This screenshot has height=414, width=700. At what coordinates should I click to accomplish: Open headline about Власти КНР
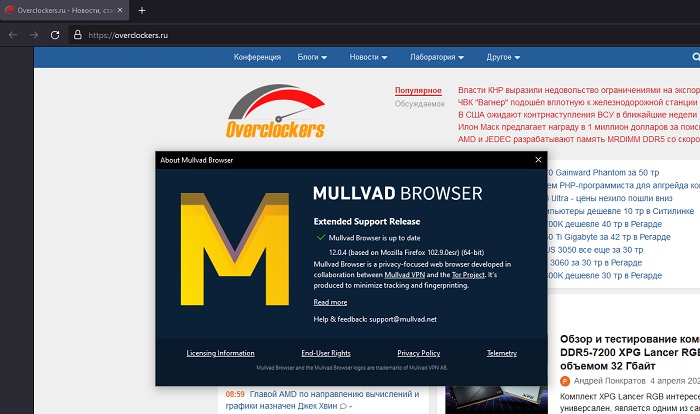coord(579,90)
